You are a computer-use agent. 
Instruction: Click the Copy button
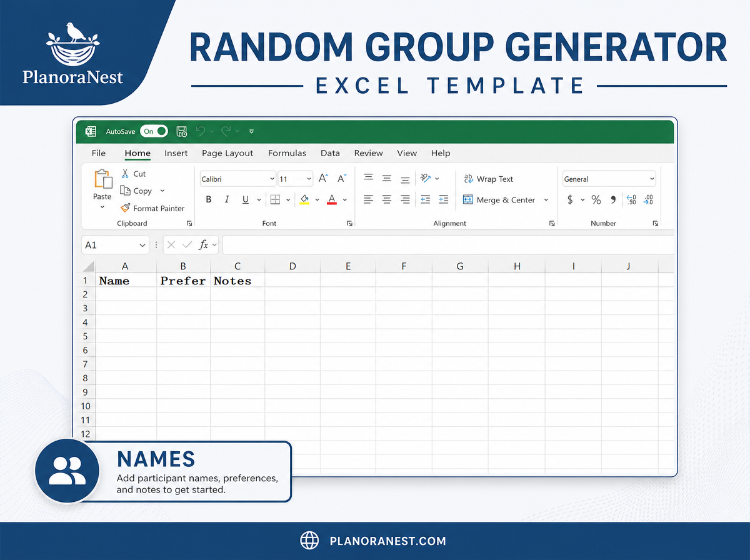[136, 191]
